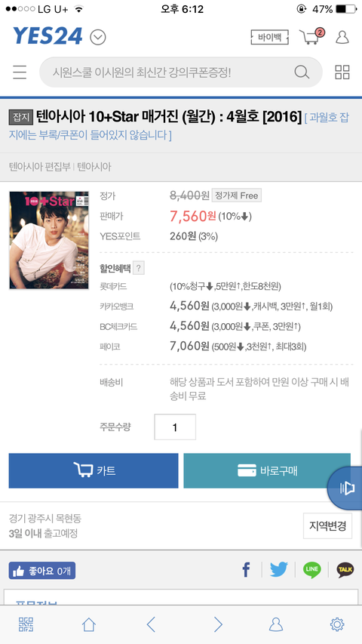Tap the search magnifier icon
This screenshot has height=644, width=362.
coord(302,72)
